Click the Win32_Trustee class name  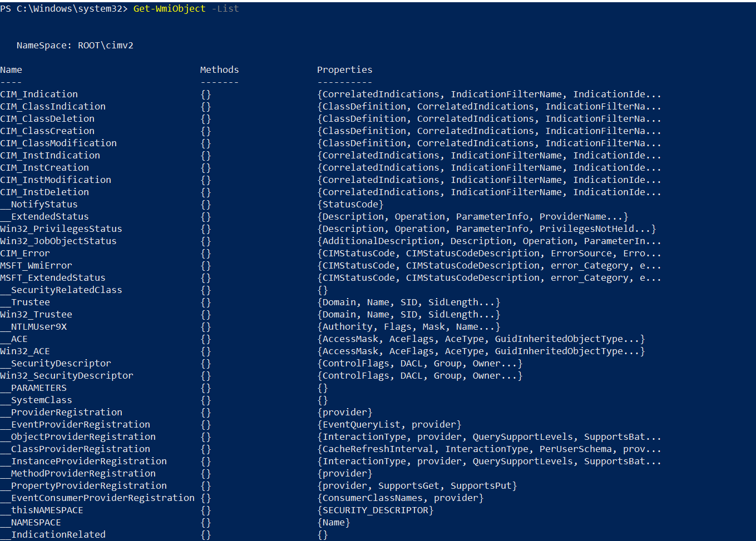tap(36, 314)
